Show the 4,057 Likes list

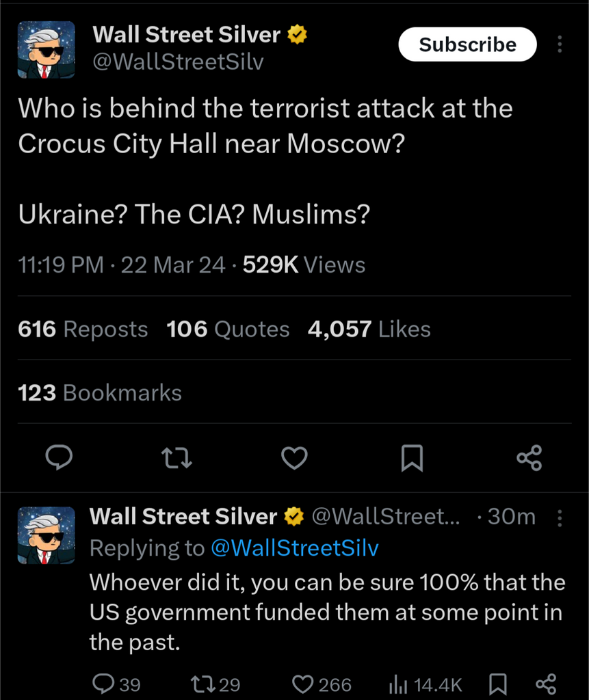[369, 329]
